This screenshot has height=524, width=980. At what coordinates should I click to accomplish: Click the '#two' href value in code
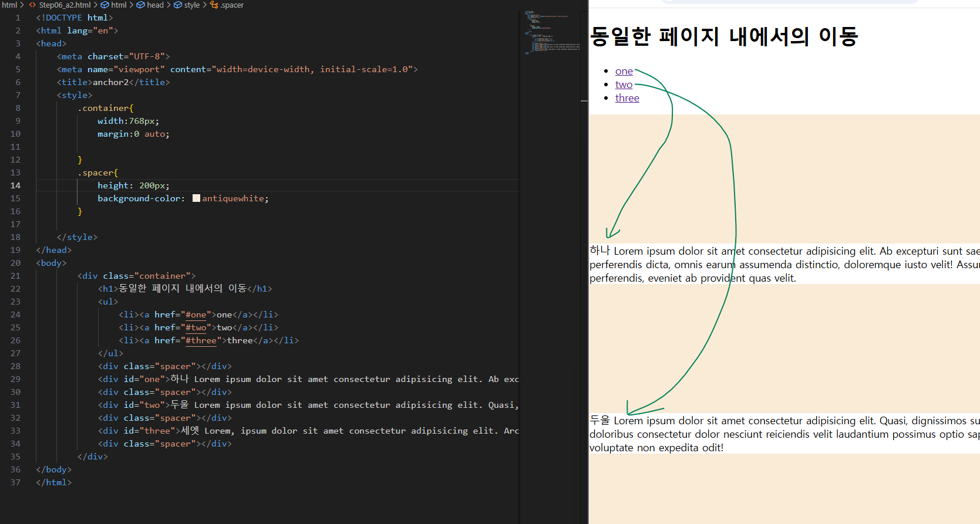click(196, 327)
